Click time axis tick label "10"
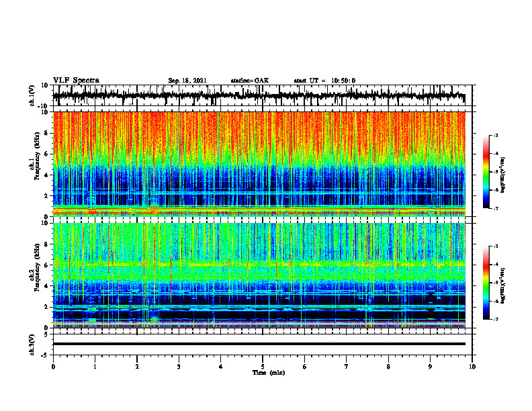Viewport: 532px width, 411px height. [x=472, y=367]
